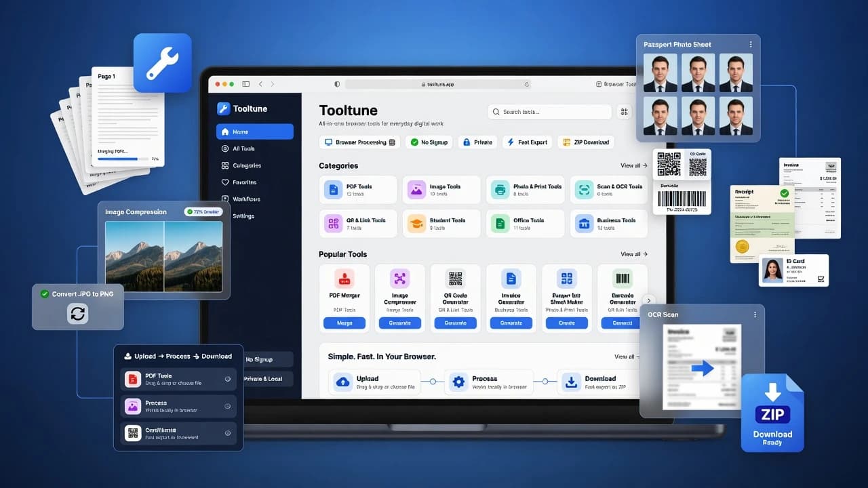Open the Scan & OCR Tools icon

pos(584,190)
